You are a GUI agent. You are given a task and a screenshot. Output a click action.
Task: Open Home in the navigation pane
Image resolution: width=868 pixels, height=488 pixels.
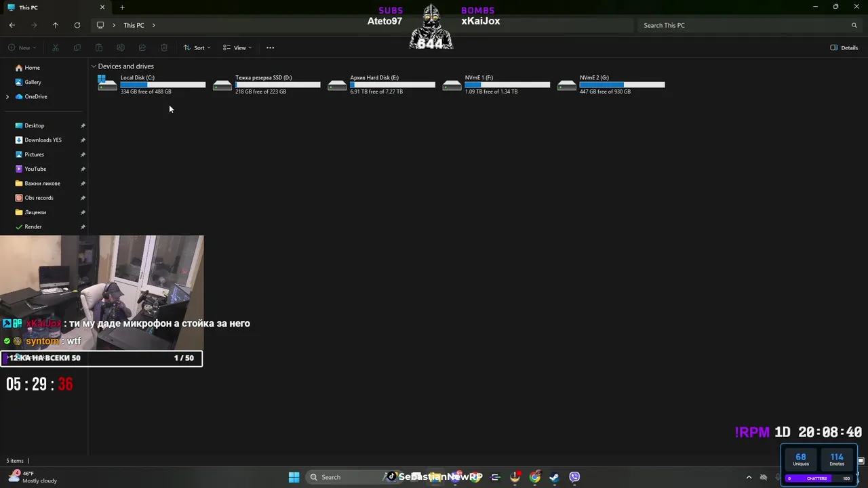(32, 68)
